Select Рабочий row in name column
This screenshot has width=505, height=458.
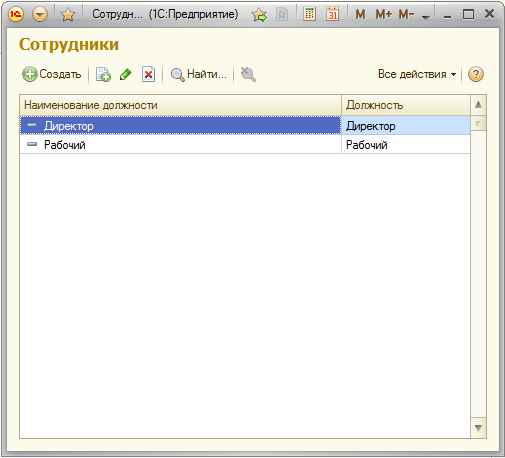point(180,145)
